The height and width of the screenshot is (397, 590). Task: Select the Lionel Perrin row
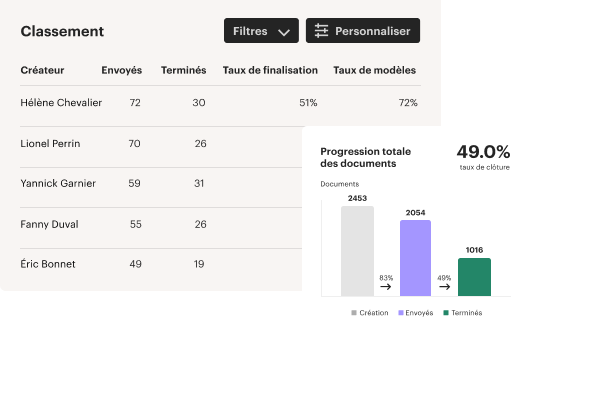(x=161, y=144)
